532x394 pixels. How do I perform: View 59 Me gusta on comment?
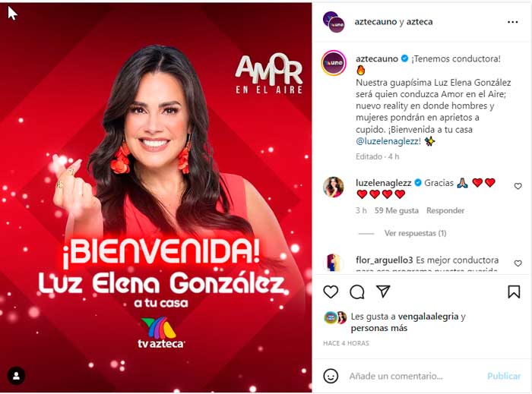pyautogui.click(x=396, y=210)
